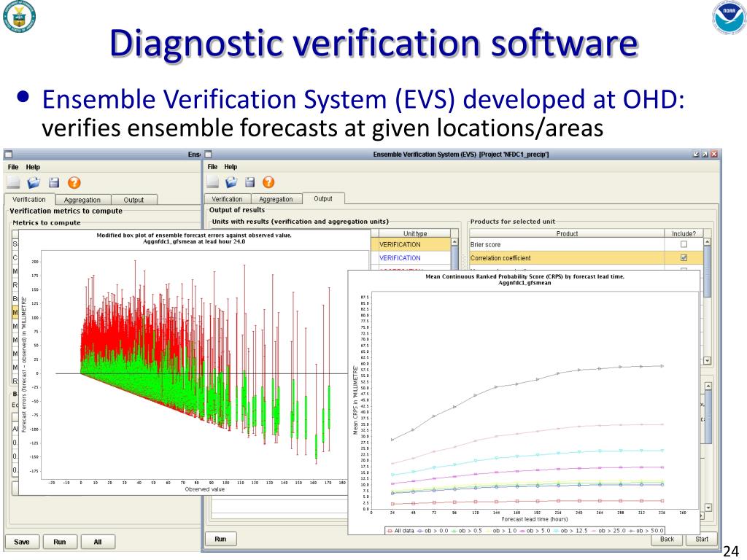Click the save disk icon in the NFDC1_precip window toolbar
The height and width of the screenshot is (560, 747).
point(250,182)
